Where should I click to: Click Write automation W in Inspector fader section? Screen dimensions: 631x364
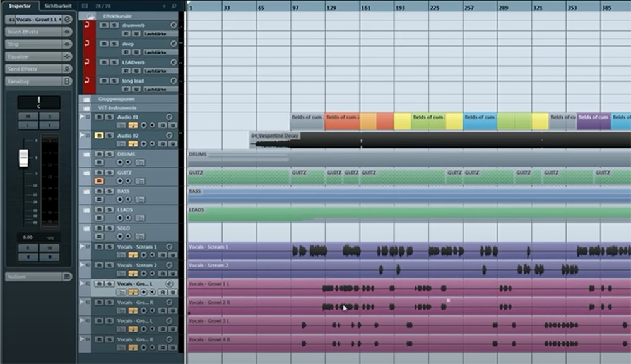click(x=49, y=248)
